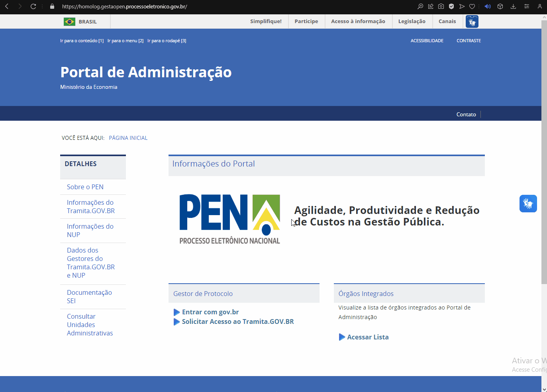Click the vertical scrollbar thumb

(544, 152)
